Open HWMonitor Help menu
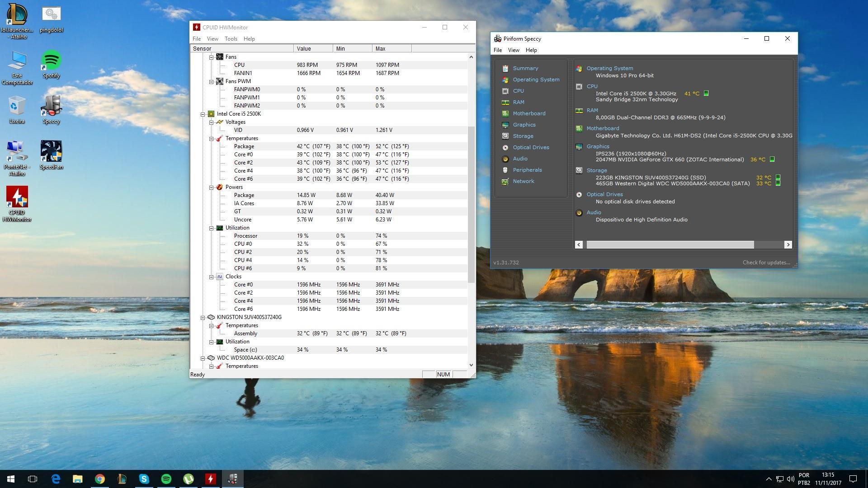This screenshot has width=868, height=488. [x=249, y=39]
